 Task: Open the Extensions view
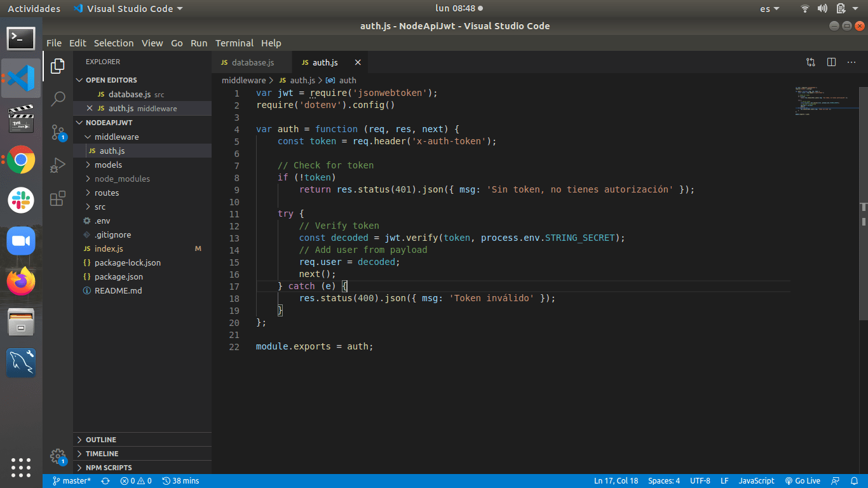(58, 198)
